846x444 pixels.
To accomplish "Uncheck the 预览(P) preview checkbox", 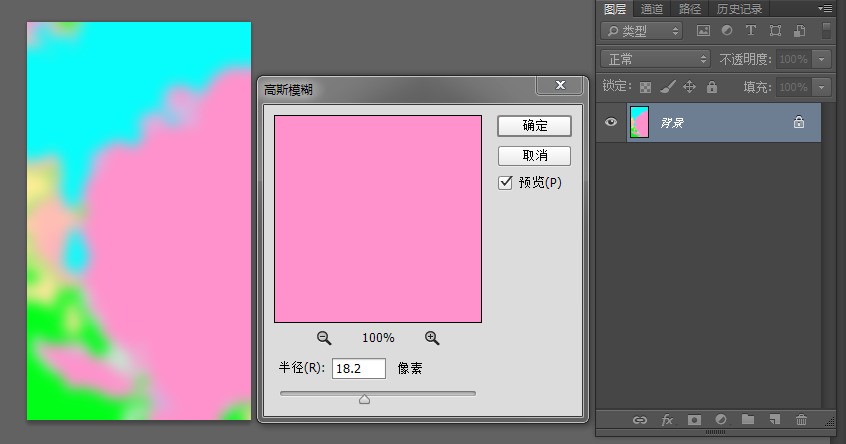I will pos(505,183).
